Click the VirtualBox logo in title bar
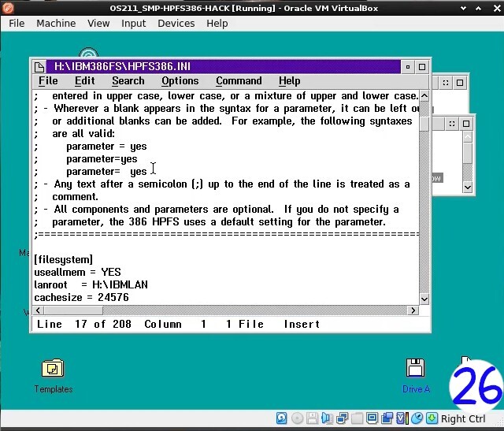Screen dimensions: 504x431 (x=8, y=8)
